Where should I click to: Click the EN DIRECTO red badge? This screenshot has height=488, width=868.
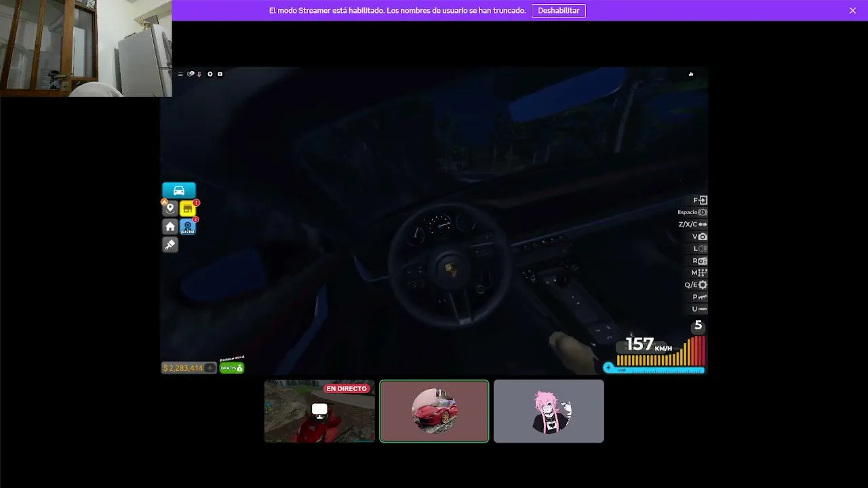click(347, 389)
